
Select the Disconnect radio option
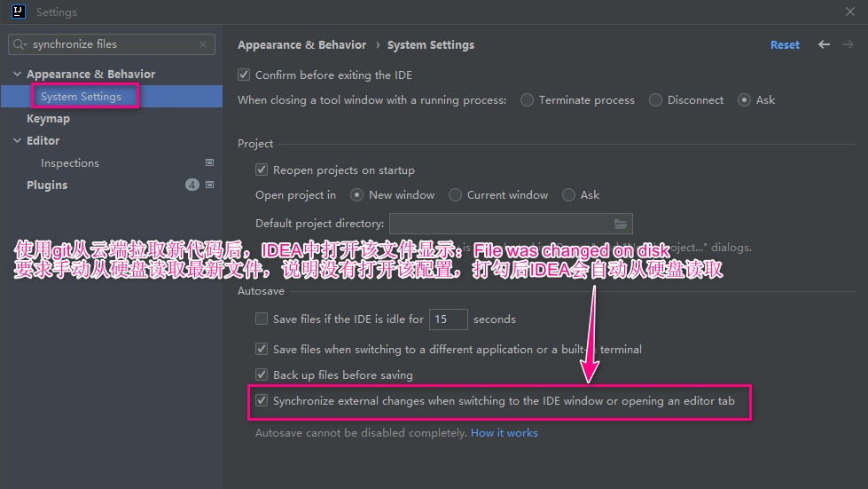coord(655,100)
